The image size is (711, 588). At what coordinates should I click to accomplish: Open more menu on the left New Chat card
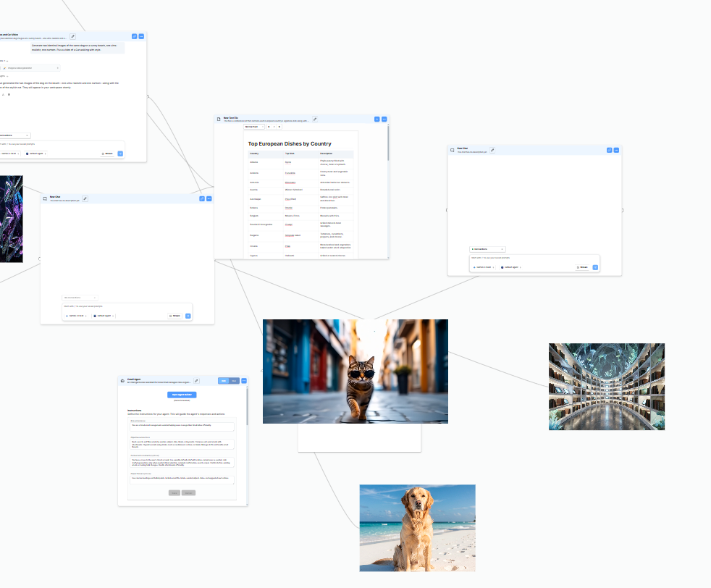(x=209, y=198)
